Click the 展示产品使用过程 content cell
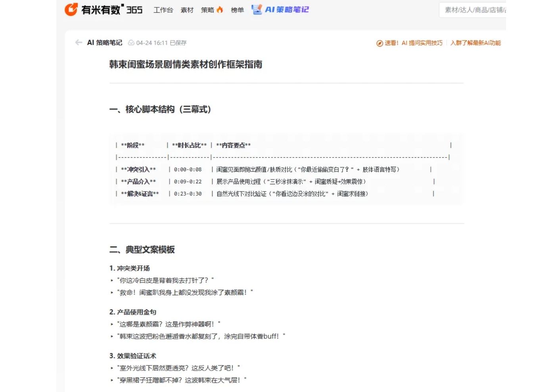Viewport: 558px width, 392px height. tap(291, 182)
